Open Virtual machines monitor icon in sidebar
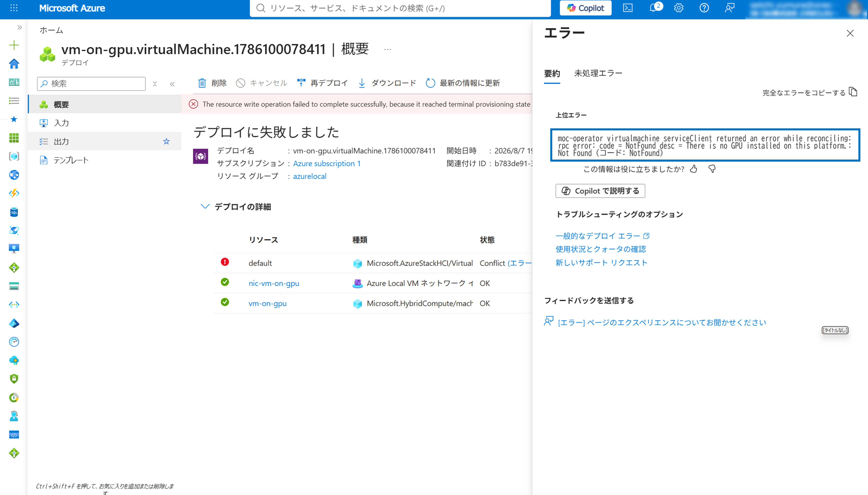Viewport: 868px width, 495px height. tap(14, 249)
